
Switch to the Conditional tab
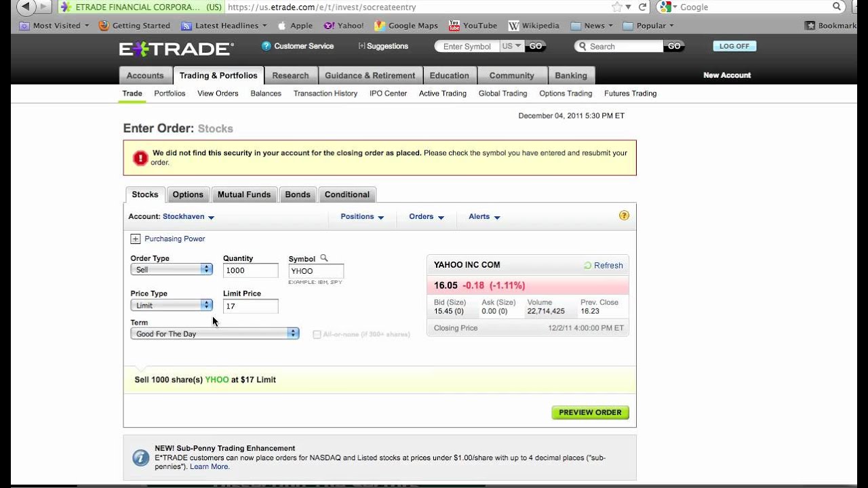point(347,195)
